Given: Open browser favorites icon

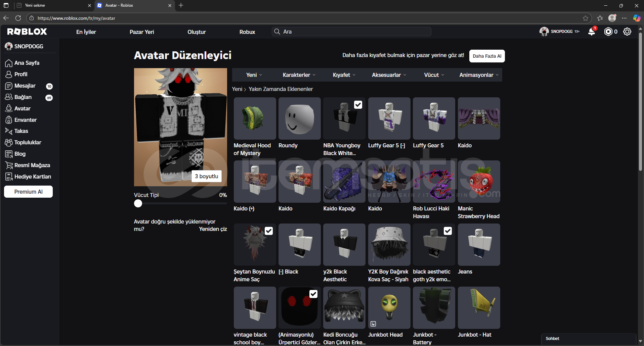Looking at the screenshot, I should point(600,18).
